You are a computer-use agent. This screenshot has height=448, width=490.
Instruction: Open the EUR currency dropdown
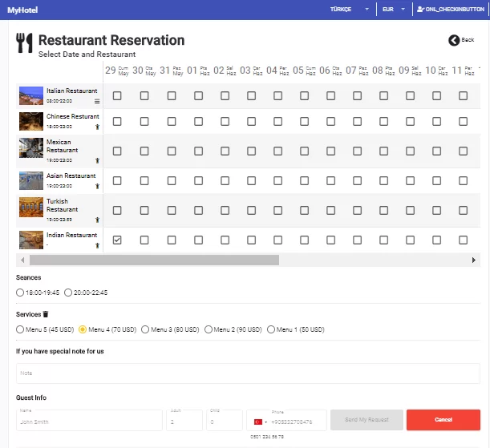click(394, 10)
